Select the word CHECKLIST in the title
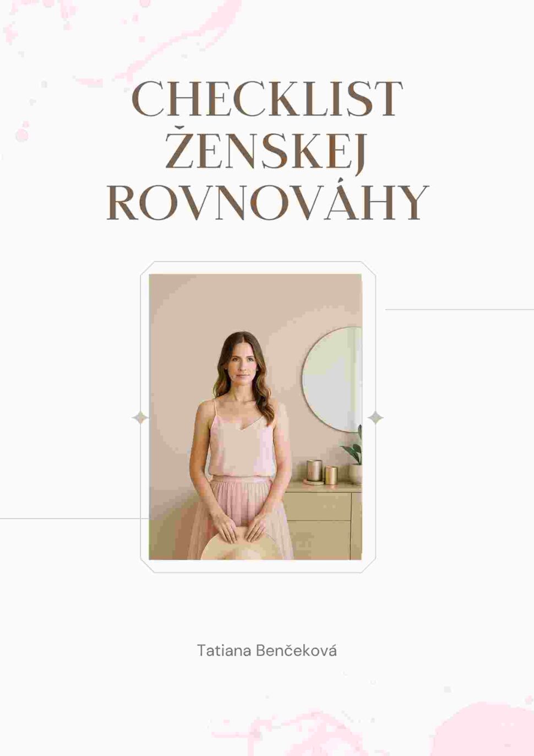The height and width of the screenshot is (756, 534). [x=267, y=99]
